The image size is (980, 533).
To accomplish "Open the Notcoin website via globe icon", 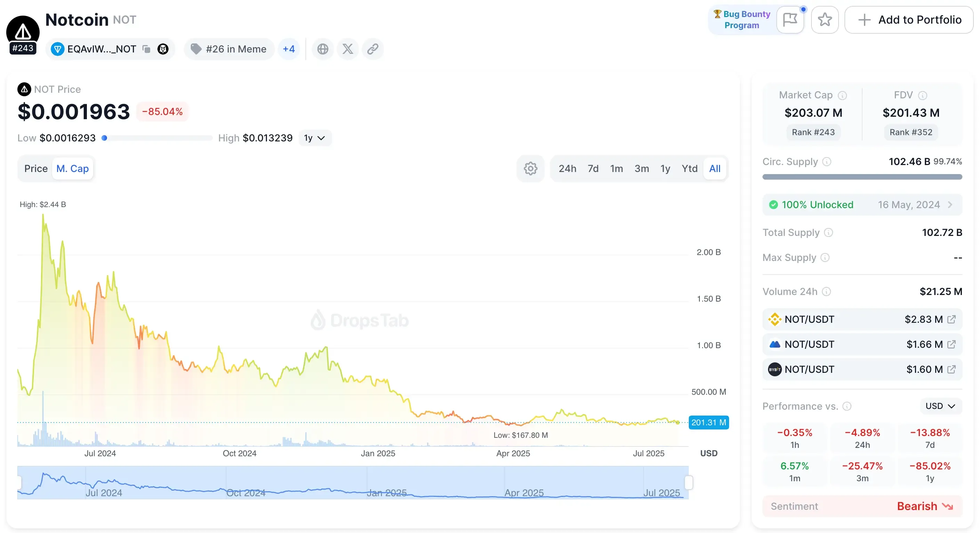I will coord(322,49).
